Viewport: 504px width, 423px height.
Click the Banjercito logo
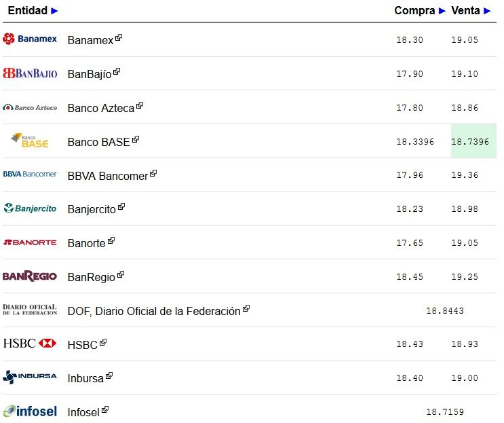pyautogui.click(x=30, y=208)
